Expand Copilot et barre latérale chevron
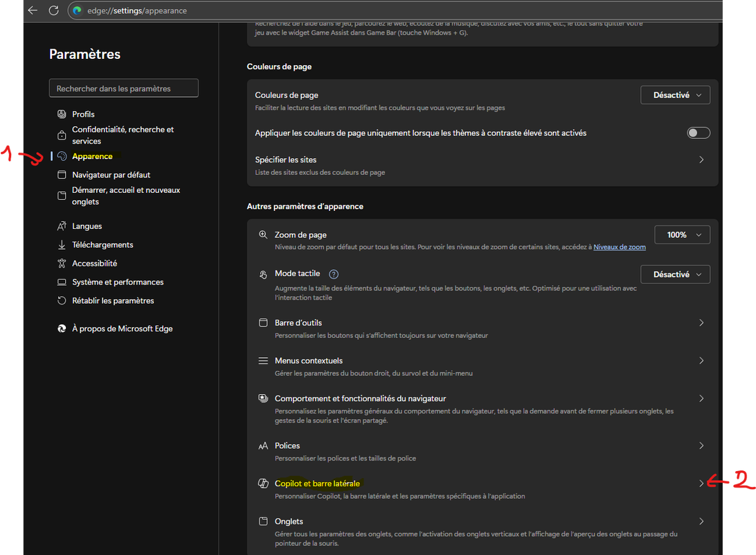 pyautogui.click(x=701, y=484)
